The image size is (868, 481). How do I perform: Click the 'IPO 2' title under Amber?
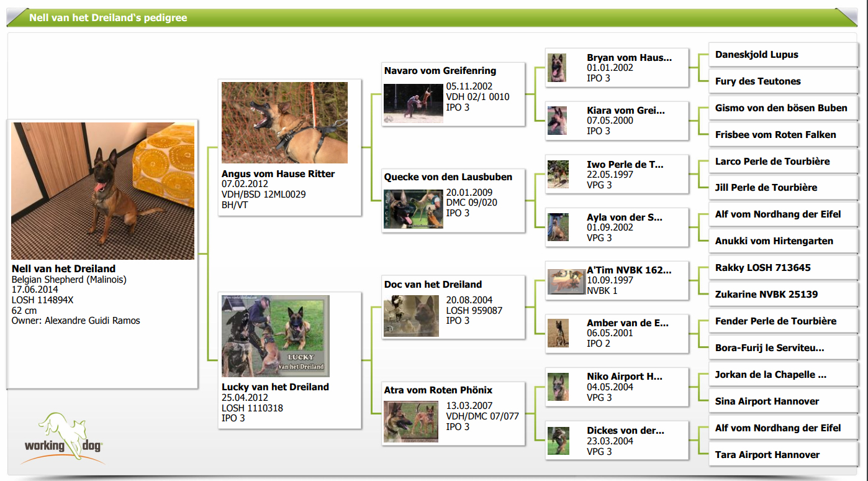click(x=599, y=344)
